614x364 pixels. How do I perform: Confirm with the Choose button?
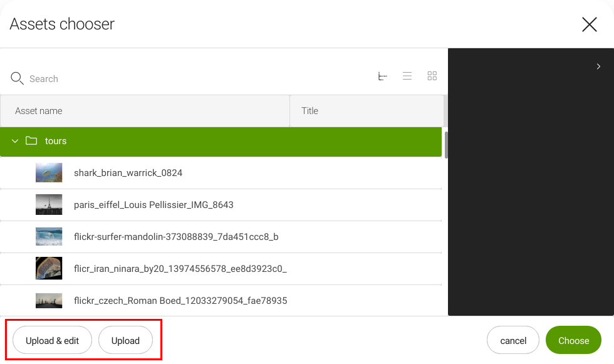pyautogui.click(x=573, y=340)
